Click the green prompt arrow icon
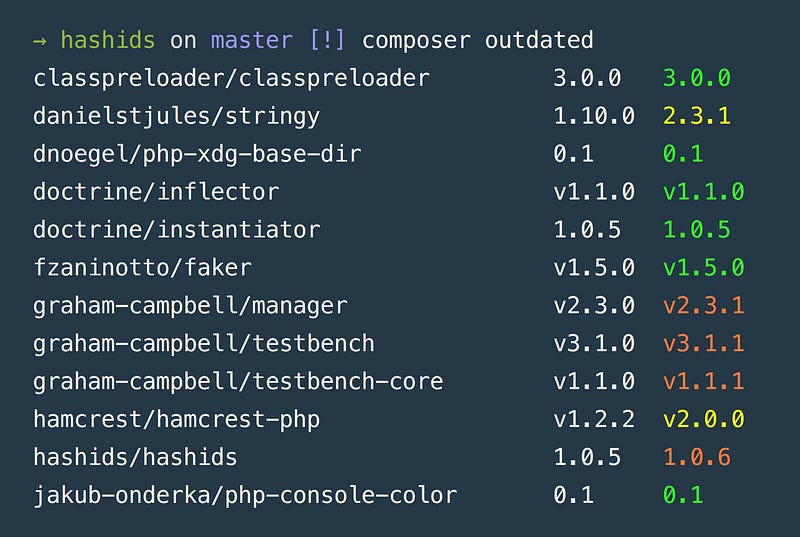Image resolution: width=800 pixels, height=537 pixels. pos(40,41)
